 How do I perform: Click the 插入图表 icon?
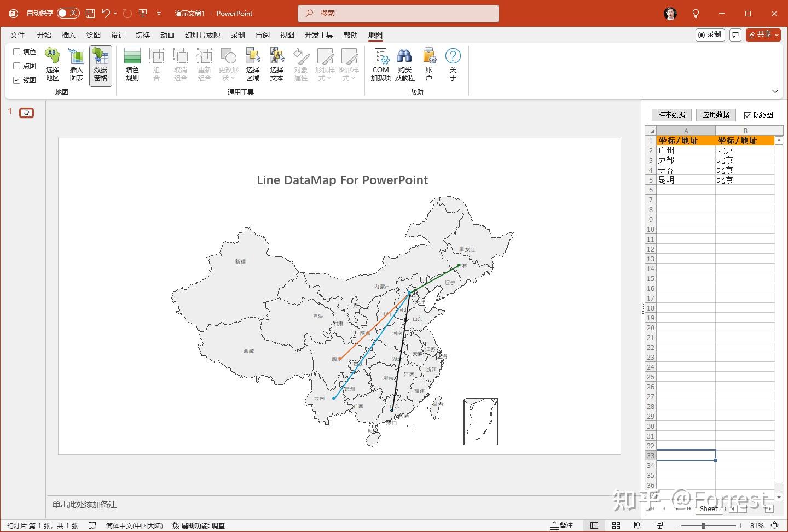point(76,64)
